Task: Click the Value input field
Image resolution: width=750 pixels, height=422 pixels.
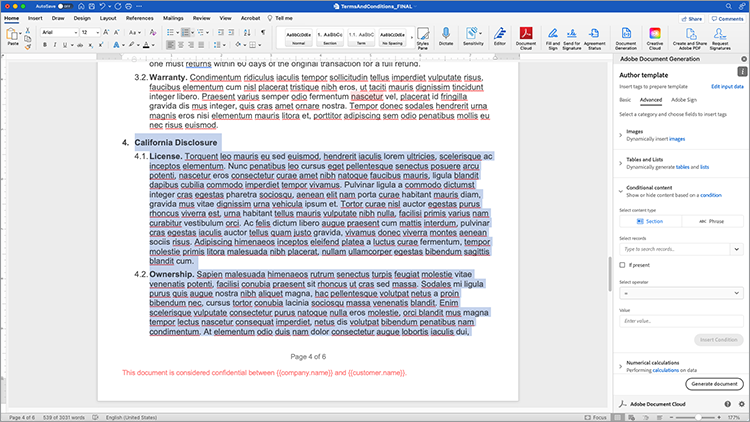Action: tap(680, 320)
